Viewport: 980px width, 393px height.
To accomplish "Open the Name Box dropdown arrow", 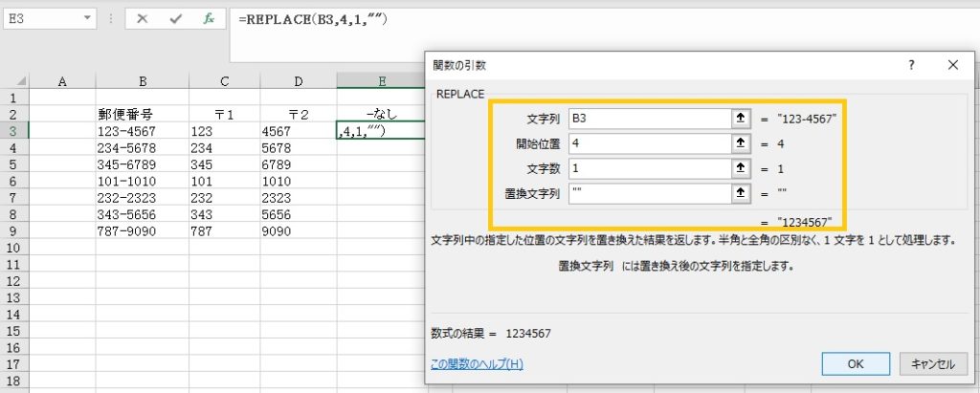I will point(88,18).
